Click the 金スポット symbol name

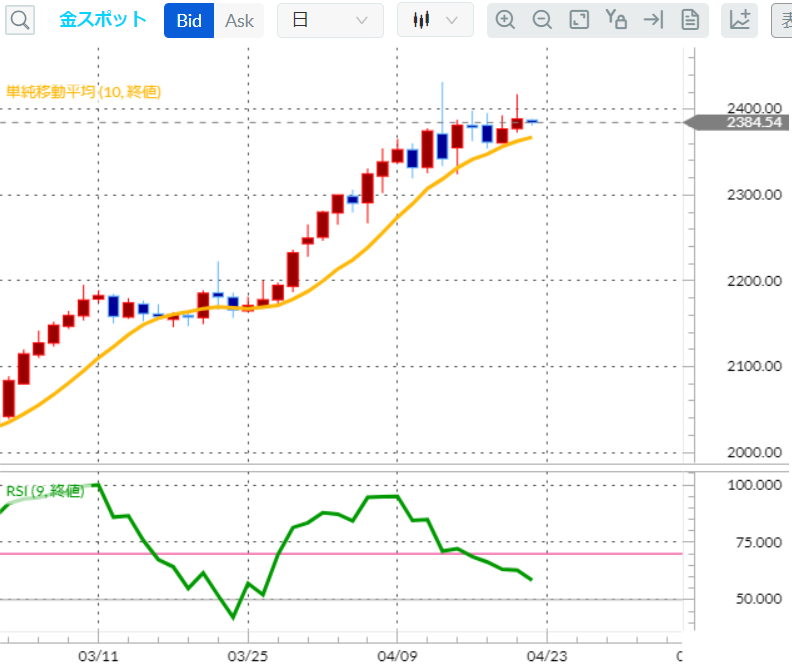[x=103, y=20]
